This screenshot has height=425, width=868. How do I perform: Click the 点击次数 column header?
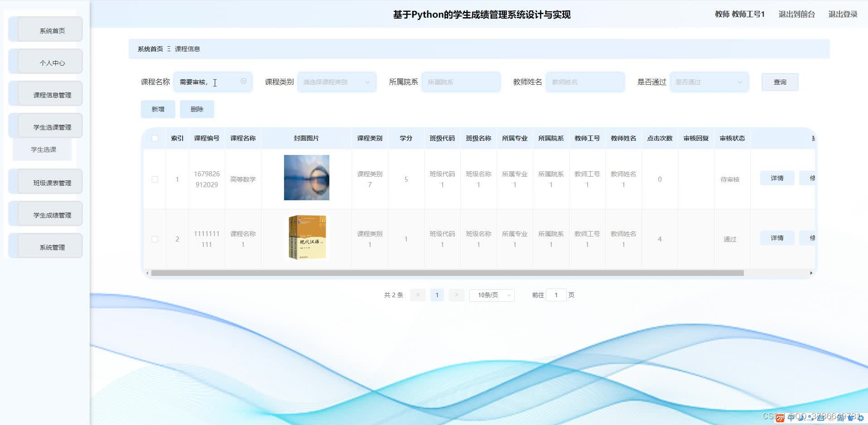pos(660,138)
